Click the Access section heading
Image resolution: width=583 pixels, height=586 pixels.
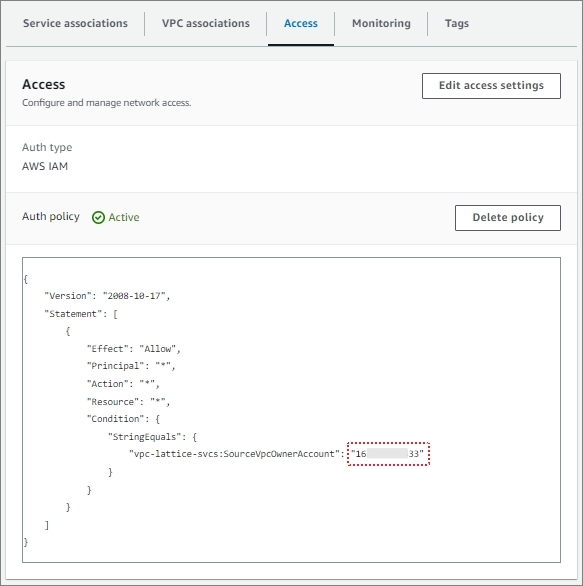click(x=43, y=84)
